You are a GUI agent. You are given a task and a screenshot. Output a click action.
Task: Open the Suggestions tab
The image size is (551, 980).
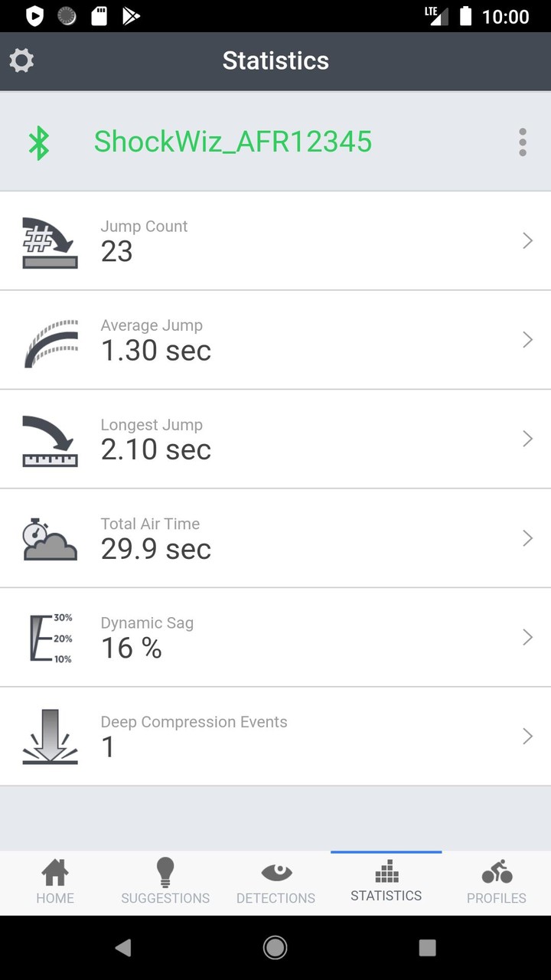coord(165,883)
